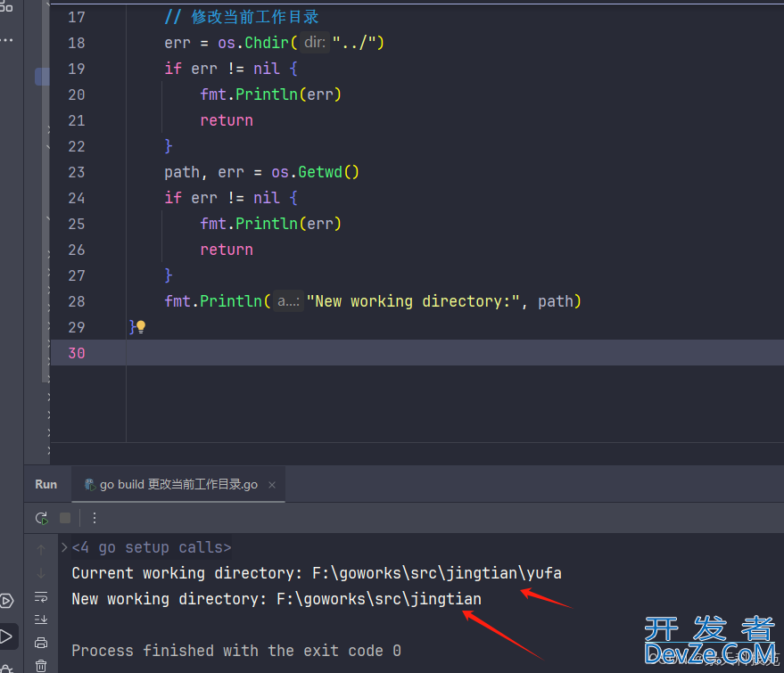Click line number 20 in the gutter
Viewport: 784px width, 673px height.
[x=77, y=94]
